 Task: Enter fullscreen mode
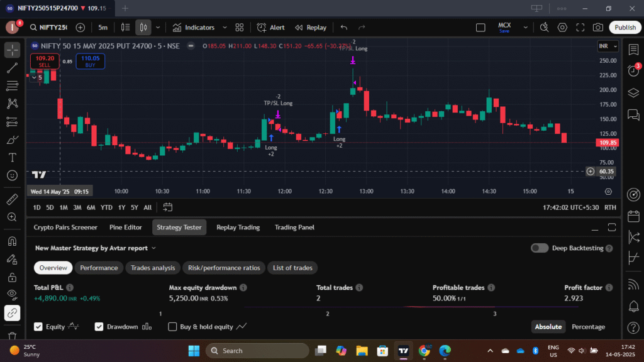[x=580, y=28]
